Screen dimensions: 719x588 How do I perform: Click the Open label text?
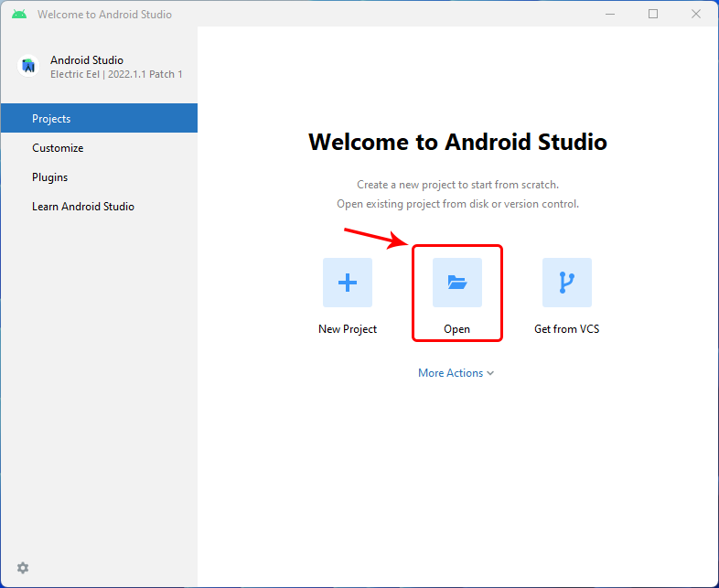(x=456, y=329)
